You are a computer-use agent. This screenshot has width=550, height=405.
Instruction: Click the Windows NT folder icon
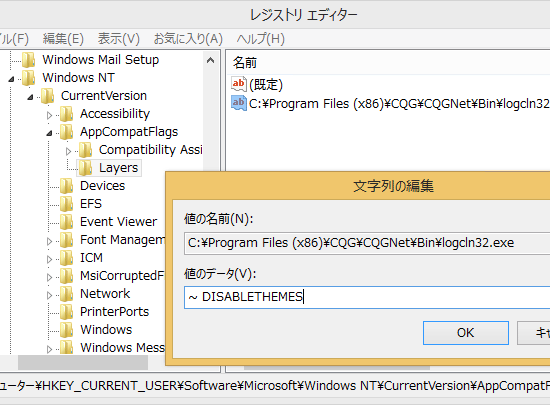pos(29,77)
